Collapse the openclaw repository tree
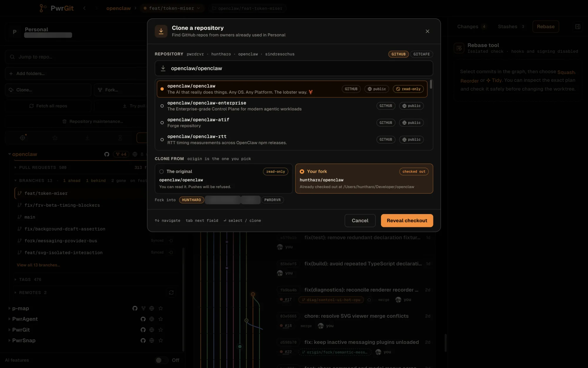Image resolution: width=588 pixels, height=368 pixels. pyautogui.click(x=9, y=154)
